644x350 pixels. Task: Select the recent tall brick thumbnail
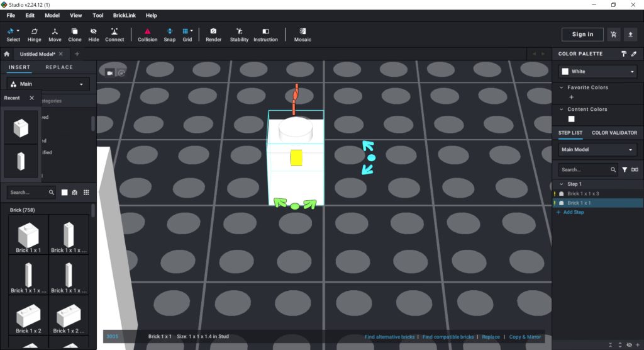point(21,161)
